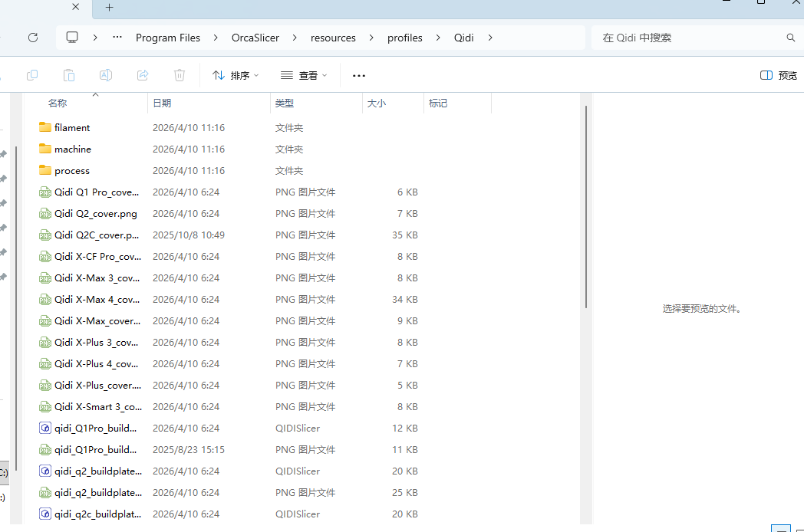Toggle the preview pane button 预览

(779, 75)
